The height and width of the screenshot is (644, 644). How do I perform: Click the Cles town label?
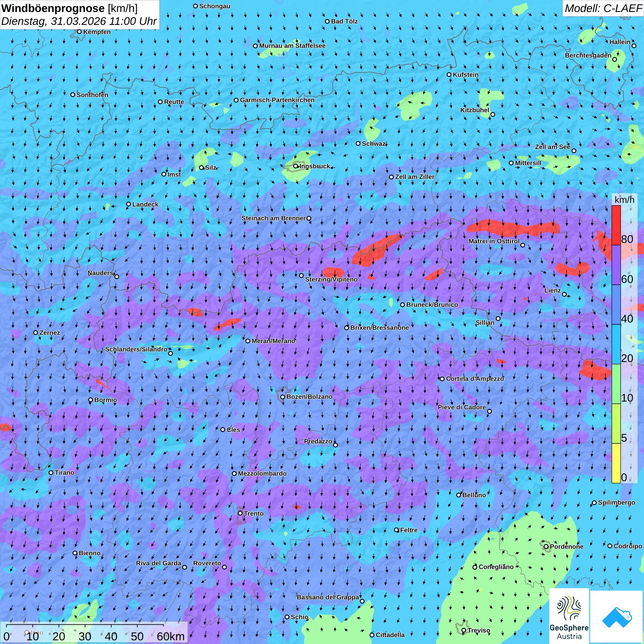[233, 430]
